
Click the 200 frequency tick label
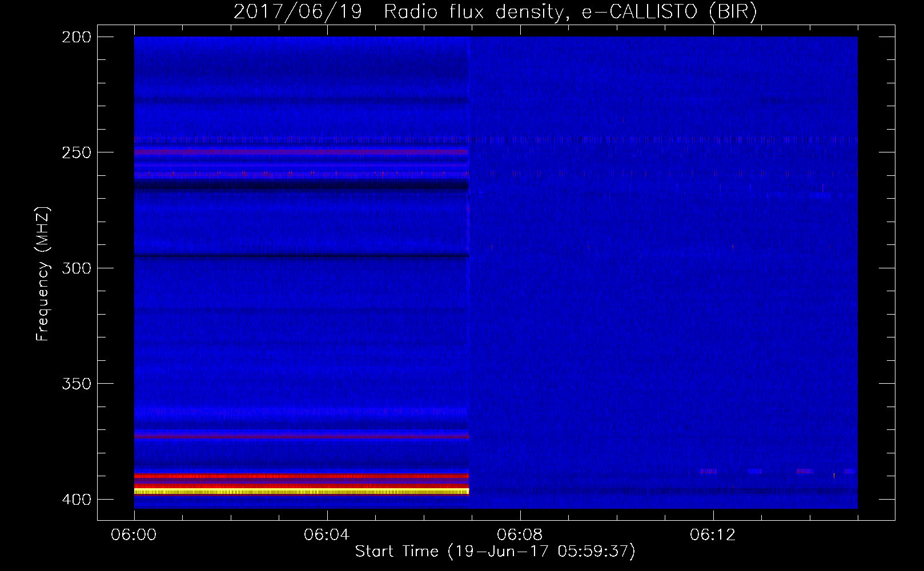(77, 37)
